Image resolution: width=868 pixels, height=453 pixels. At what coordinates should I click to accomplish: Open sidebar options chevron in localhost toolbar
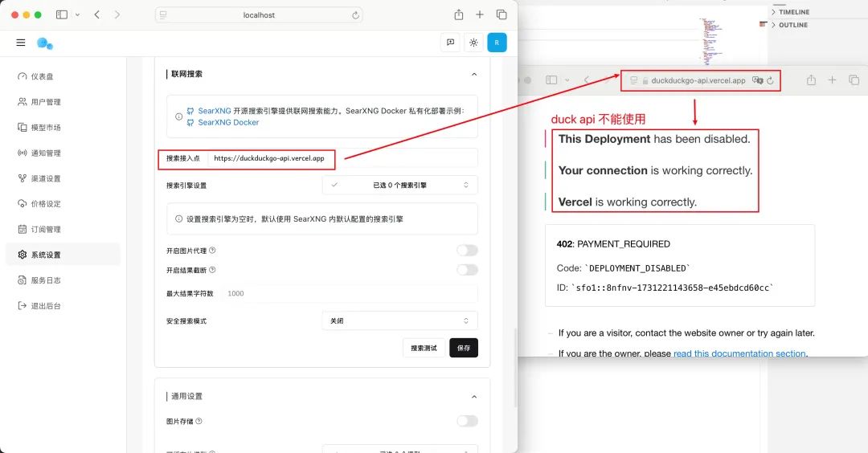(77, 15)
